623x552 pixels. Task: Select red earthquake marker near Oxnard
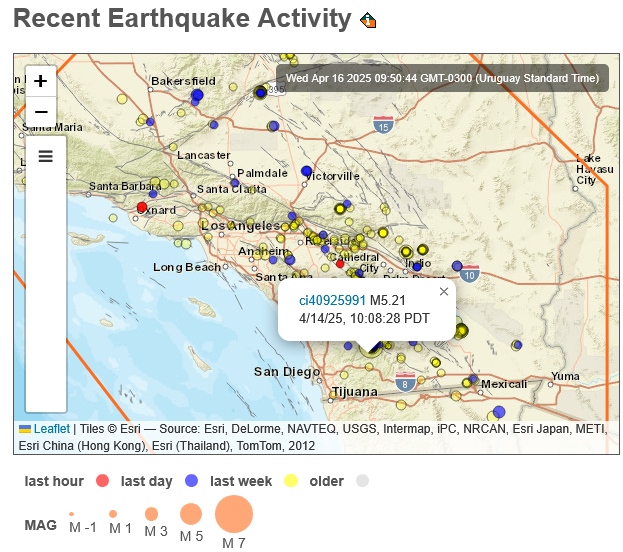click(x=142, y=207)
